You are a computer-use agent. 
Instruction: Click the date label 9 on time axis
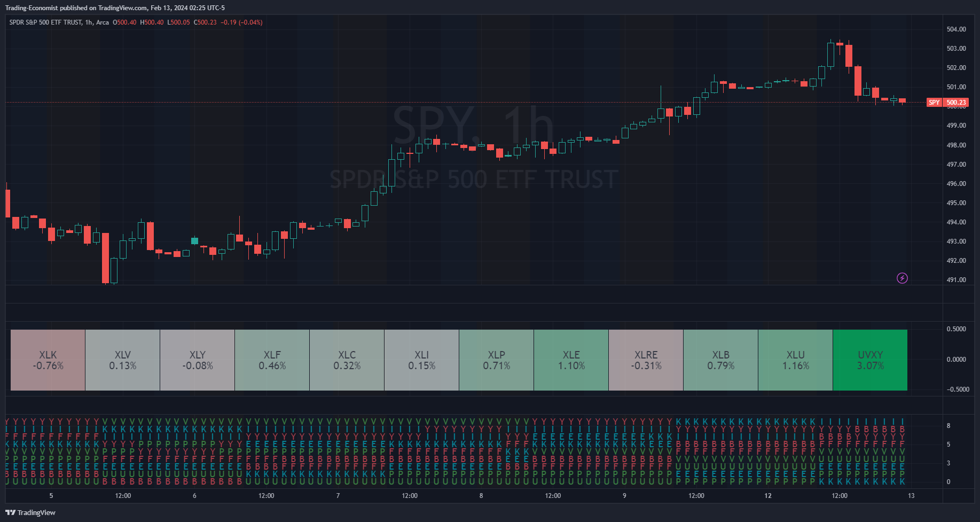(x=624, y=496)
